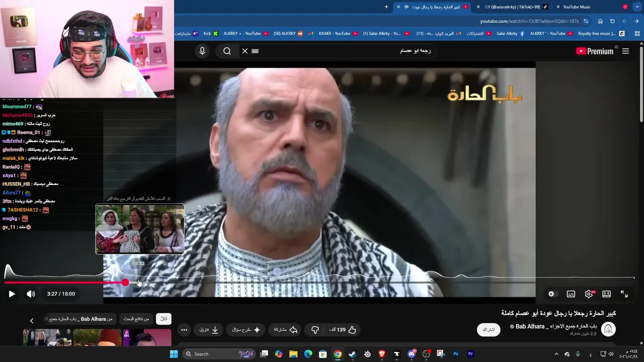Select the الكل filter chip
The image size is (644, 362).
point(164,319)
